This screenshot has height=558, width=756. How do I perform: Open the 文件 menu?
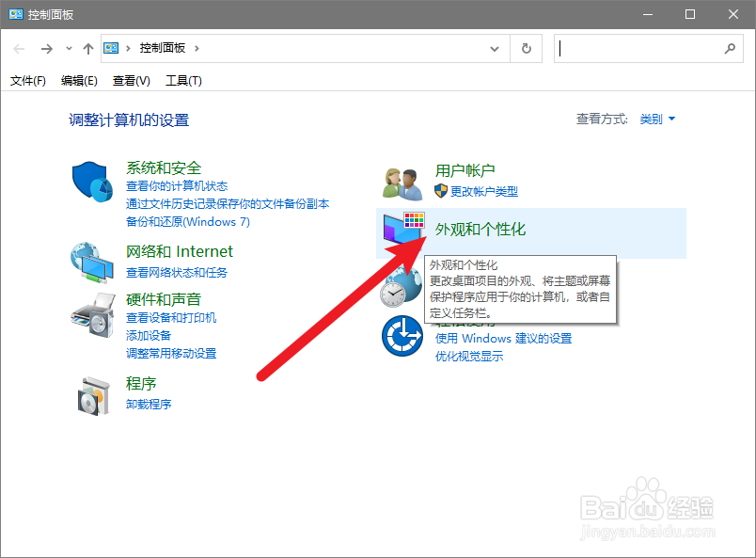point(27,81)
